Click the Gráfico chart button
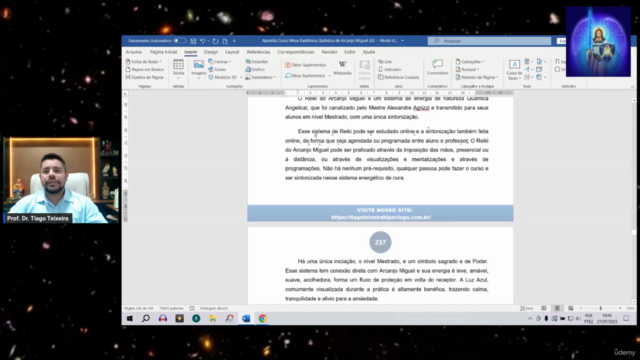Screen dimensions: 640x360 tap(256, 69)
